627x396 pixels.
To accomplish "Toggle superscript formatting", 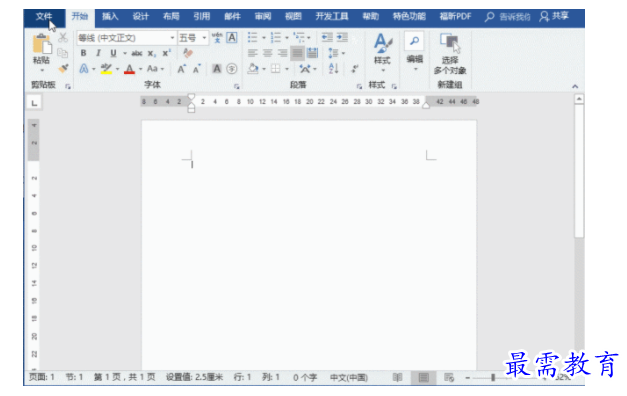I will pos(166,53).
